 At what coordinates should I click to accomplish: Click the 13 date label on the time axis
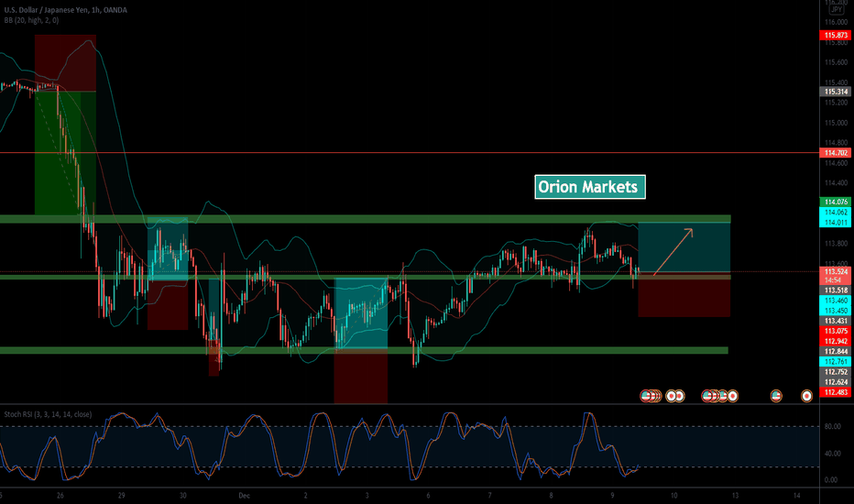click(x=735, y=495)
